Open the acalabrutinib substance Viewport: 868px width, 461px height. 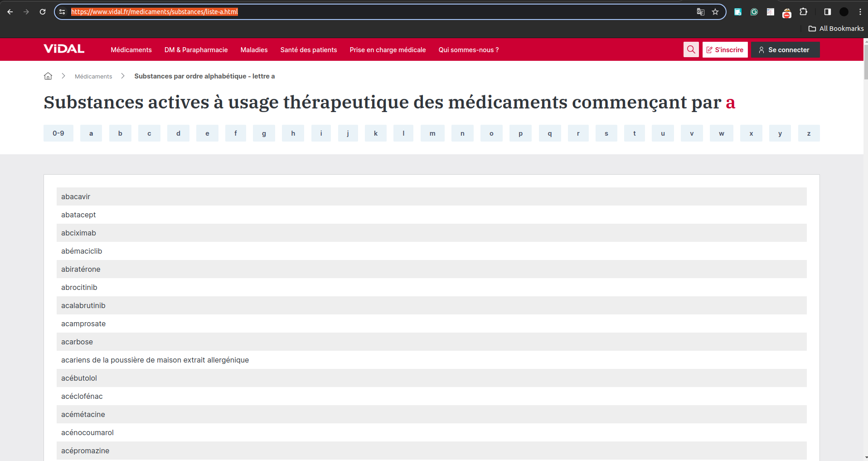coord(432,305)
